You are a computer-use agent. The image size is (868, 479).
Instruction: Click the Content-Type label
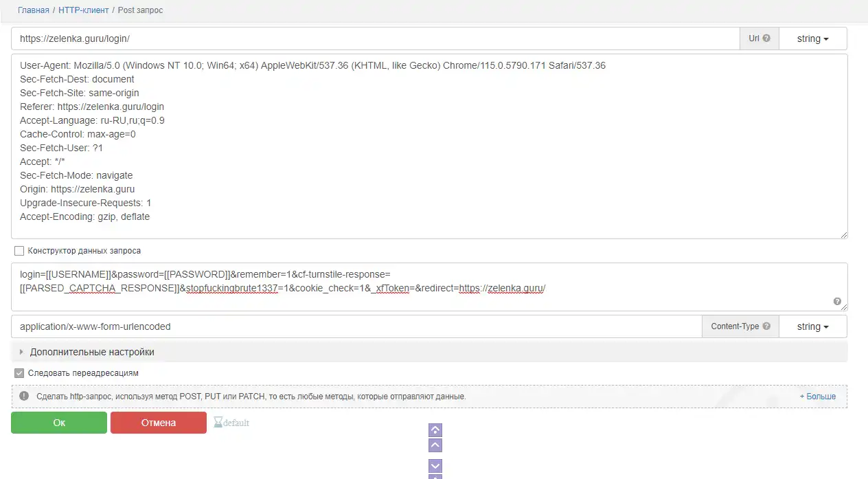(735, 326)
